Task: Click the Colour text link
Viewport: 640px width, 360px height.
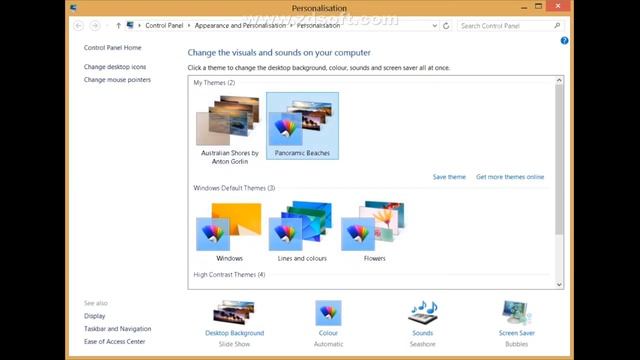Action: click(x=328, y=333)
